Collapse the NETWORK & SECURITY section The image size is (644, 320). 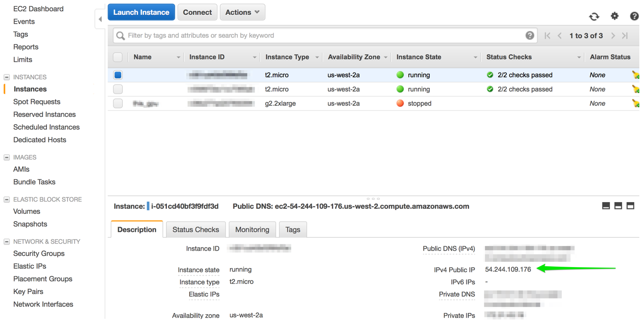pyautogui.click(x=7, y=242)
